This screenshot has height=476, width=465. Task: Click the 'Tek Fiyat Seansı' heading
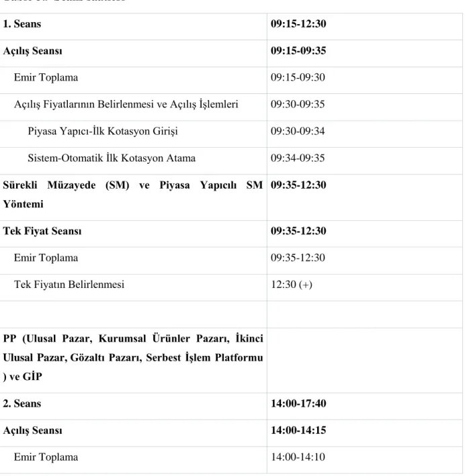[x=42, y=231]
